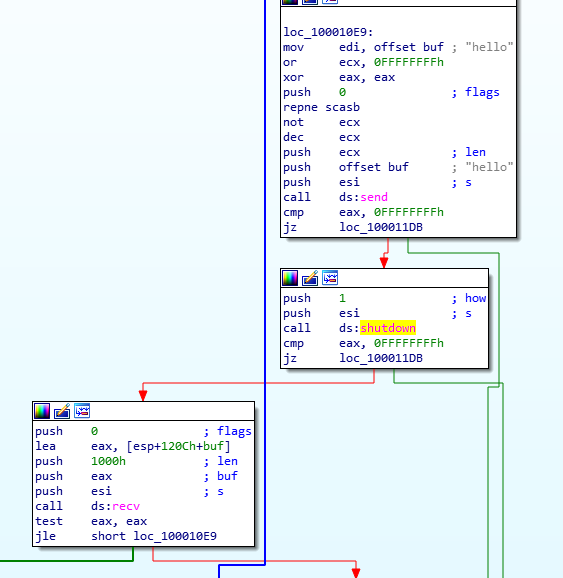Select the xor eax, eax instruction
This screenshot has height=578, width=563.
(x=339, y=77)
